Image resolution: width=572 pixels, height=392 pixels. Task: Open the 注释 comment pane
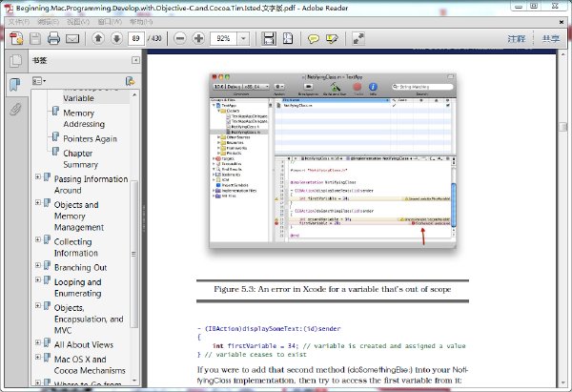(517, 39)
